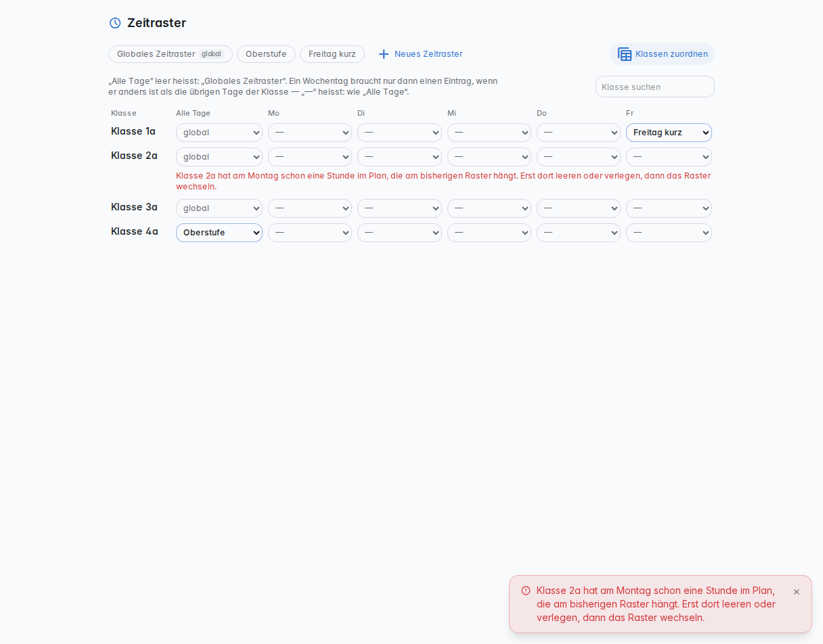Click the Klasse 1a row label
Screen dimensions: 823x644
coord(133,131)
